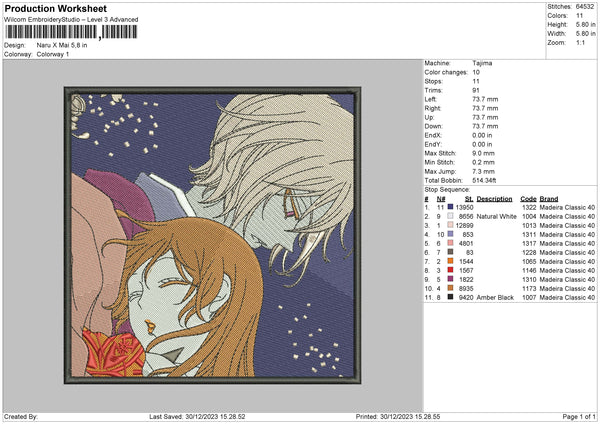Click the Amber Black description
This screenshot has width=600, height=424.
point(495,297)
